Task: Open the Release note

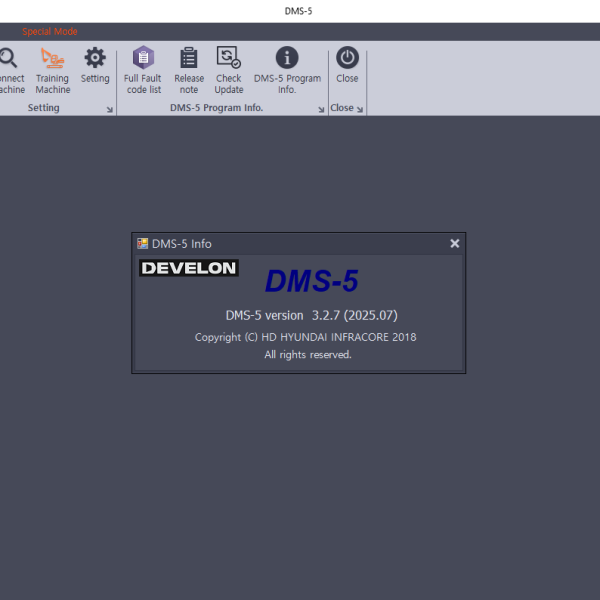Action: [189, 70]
